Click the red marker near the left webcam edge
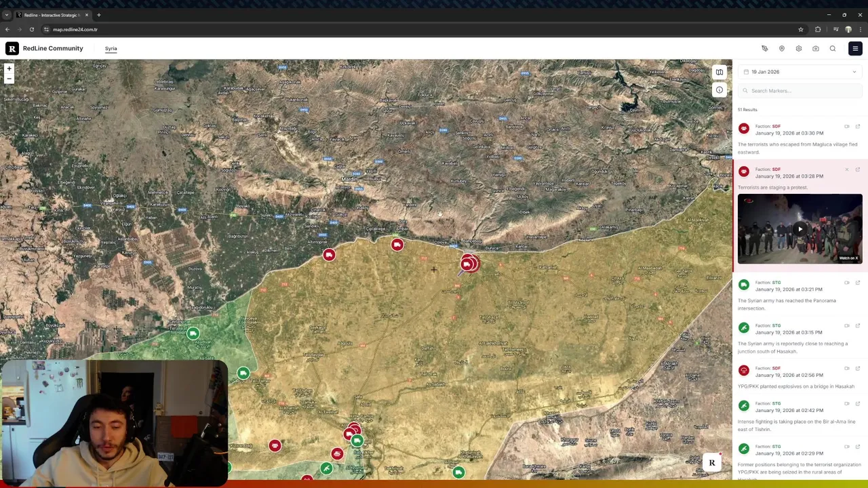The height and width of the screenshot is (488, 868). click(x=275, y=445)
